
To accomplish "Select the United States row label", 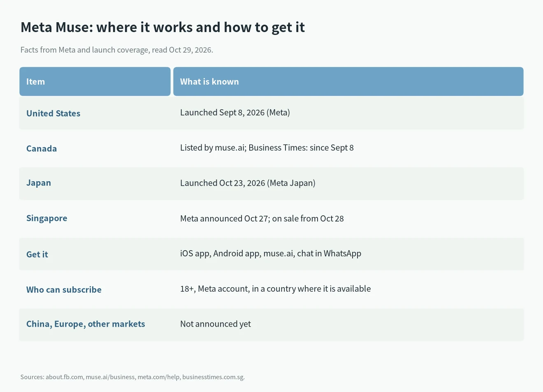I will [53, 113].
